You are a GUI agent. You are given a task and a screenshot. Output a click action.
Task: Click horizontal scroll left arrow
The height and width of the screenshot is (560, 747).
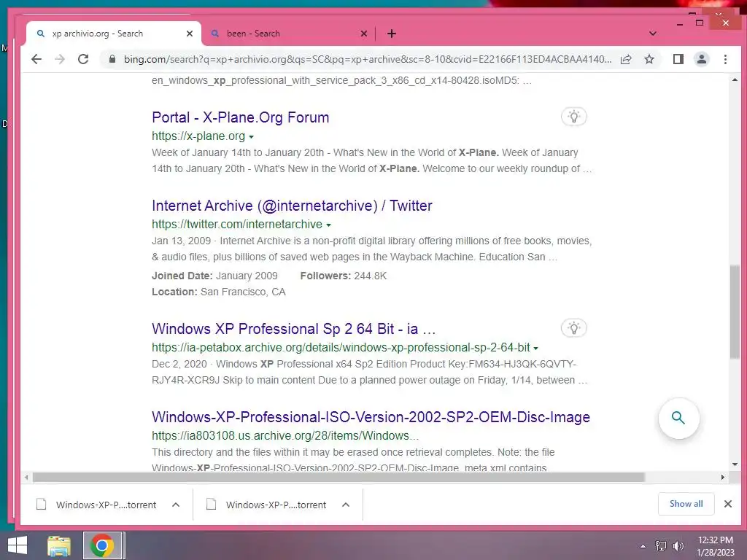[26, 477]
